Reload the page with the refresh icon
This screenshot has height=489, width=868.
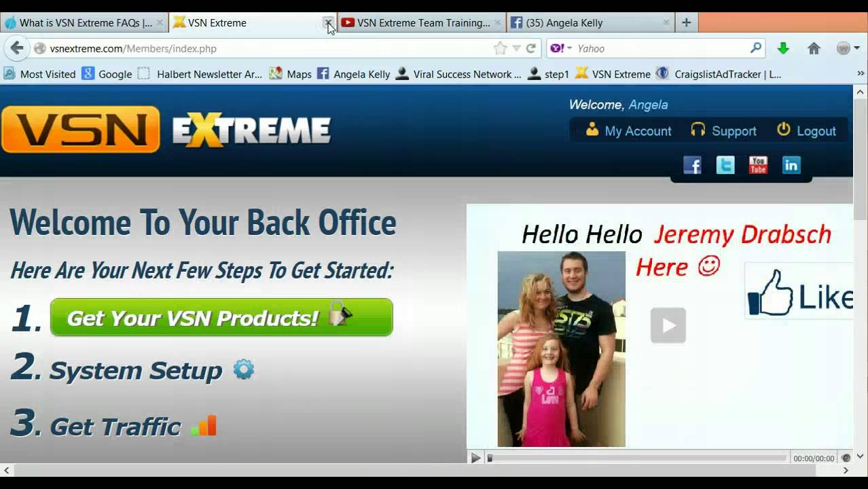pyautogui.click(x=531, y=48)
